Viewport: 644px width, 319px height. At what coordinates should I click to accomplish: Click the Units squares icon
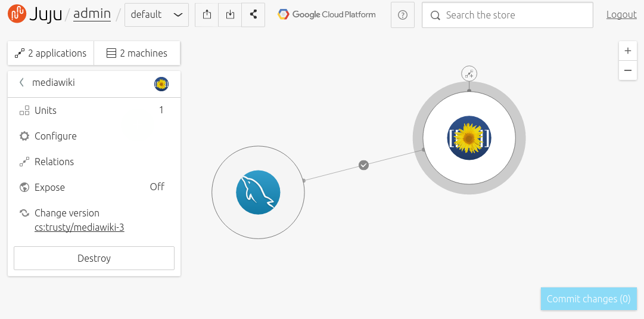[24, 110]
